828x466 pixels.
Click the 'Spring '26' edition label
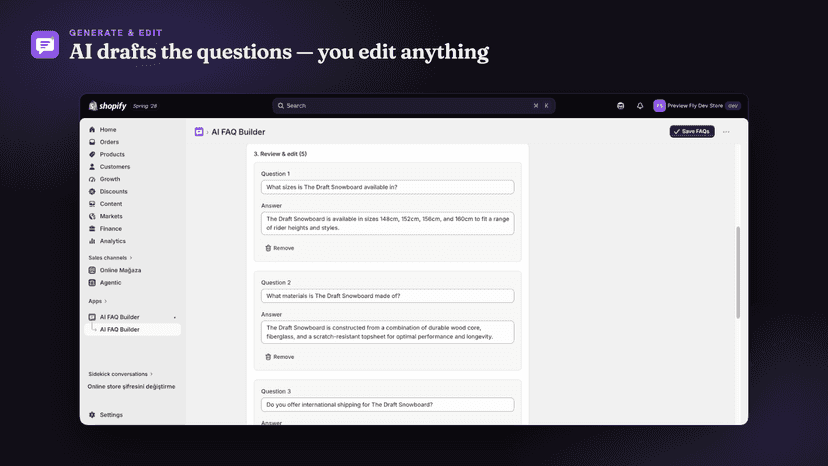coord(145,106)
